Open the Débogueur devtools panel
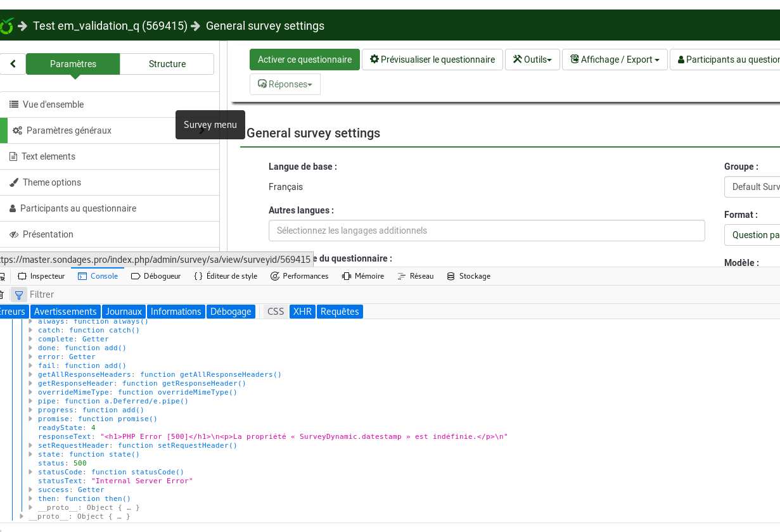The image size is (780, 532). tap(156, 276)
